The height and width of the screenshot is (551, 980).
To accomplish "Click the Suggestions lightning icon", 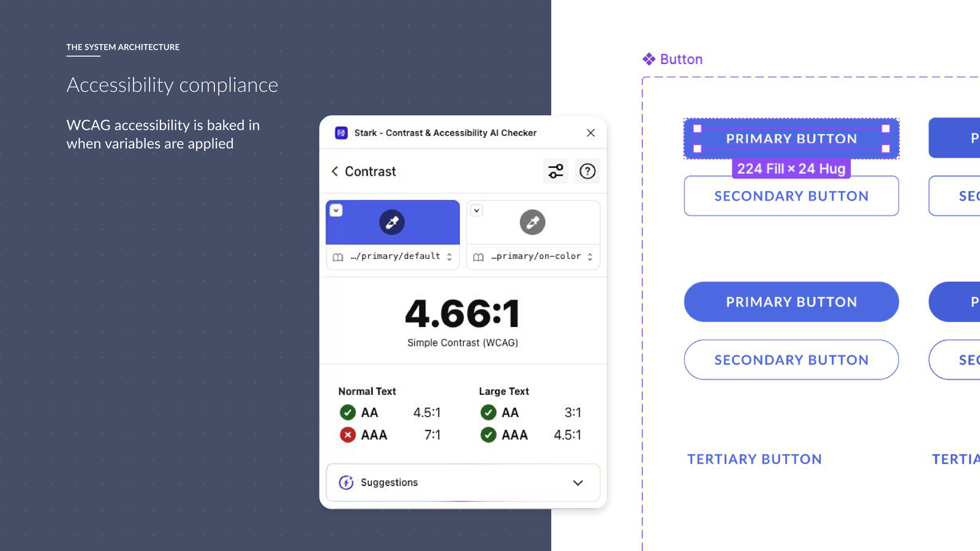I will click(346, 482).
